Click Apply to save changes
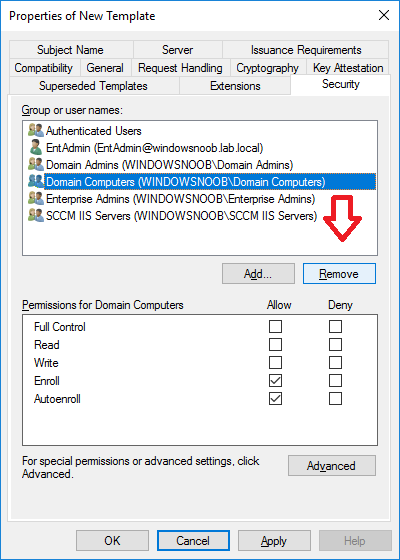This screenshot has height=560, width=400. (x=274, y=540)
